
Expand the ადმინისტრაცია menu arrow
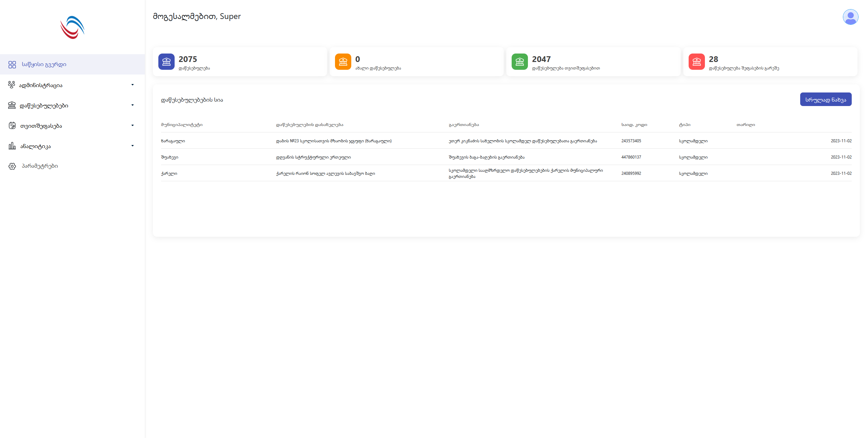[133, 85]
